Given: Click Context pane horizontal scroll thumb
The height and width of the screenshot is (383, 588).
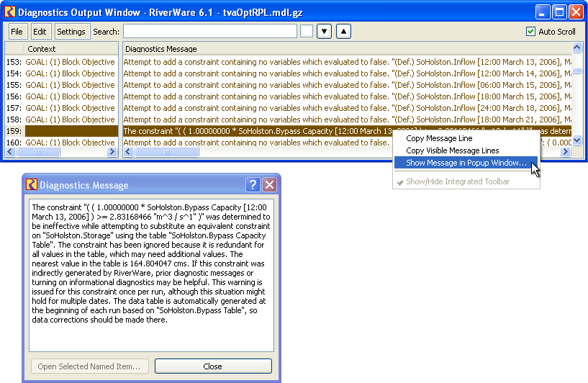Looking at the screenshot, I should (38, 152).
